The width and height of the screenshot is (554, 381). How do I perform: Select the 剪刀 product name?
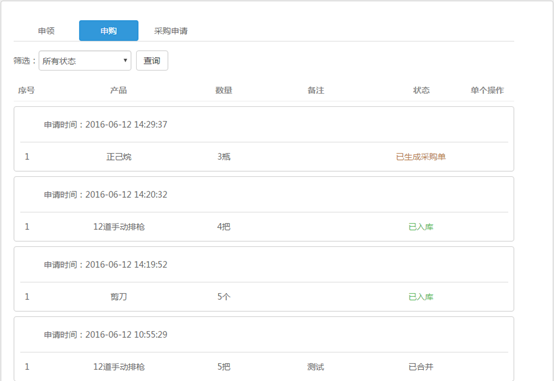click(119, 297)
